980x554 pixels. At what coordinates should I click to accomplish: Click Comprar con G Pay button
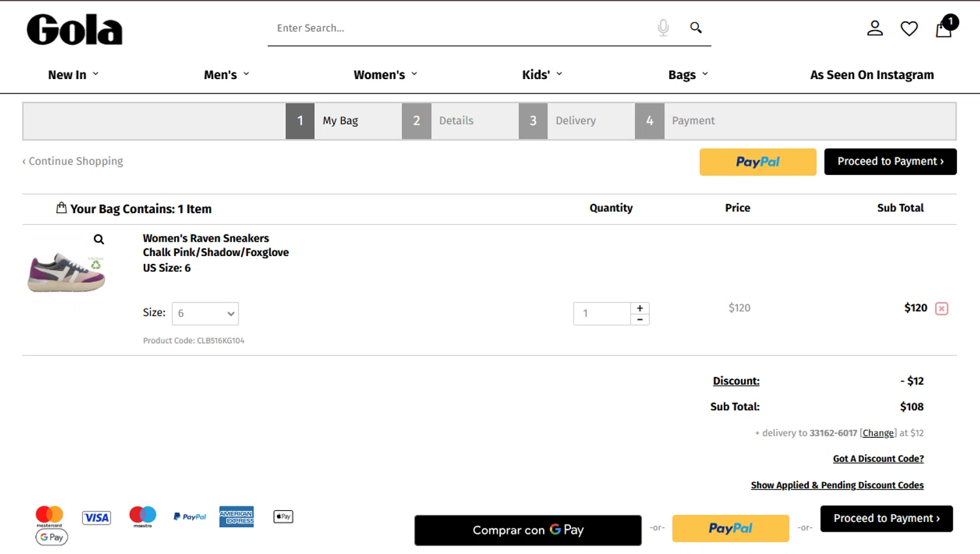coord(528,530)
